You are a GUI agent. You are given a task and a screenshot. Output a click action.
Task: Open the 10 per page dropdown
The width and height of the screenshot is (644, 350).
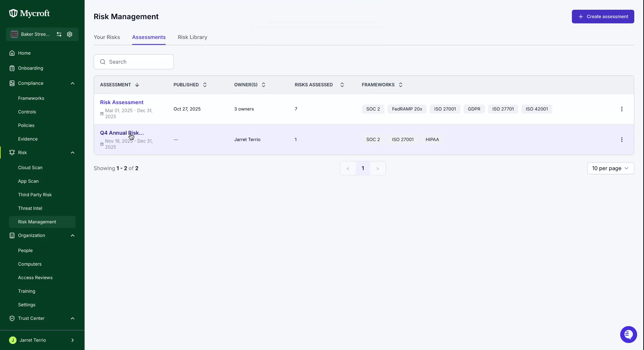[x=610, y=168]
